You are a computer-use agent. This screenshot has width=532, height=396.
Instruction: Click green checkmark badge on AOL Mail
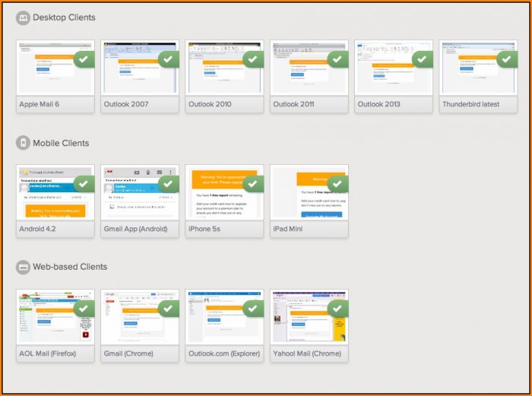84,308
